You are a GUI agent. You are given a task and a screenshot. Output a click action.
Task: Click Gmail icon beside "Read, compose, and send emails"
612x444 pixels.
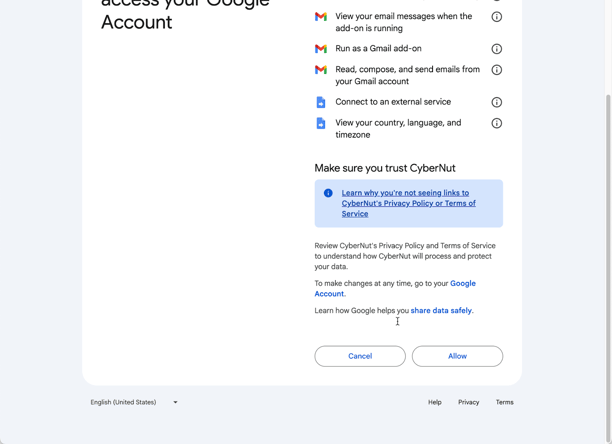coord(321,70)
